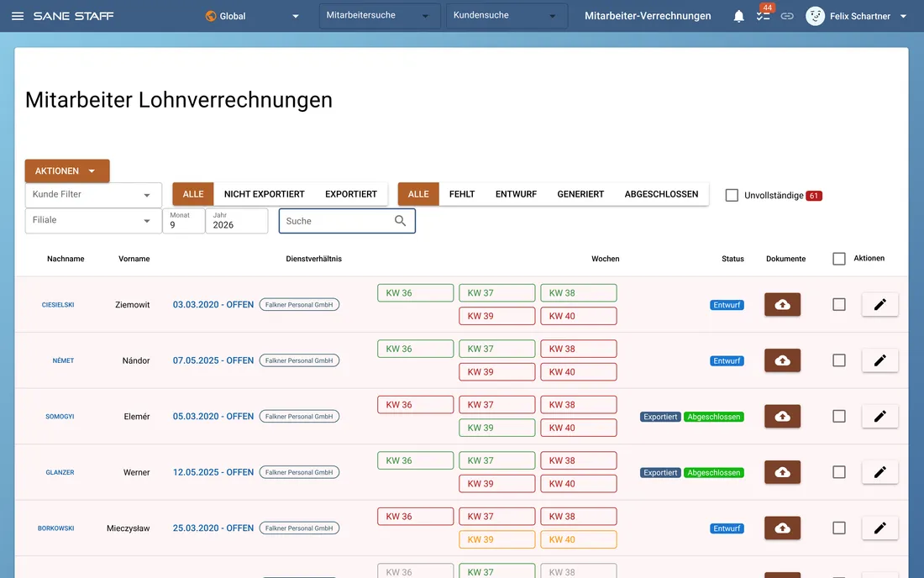Click the Jahr input field
Image resolution: width=924 pixels, height=578 pixels.
(237, 221)
